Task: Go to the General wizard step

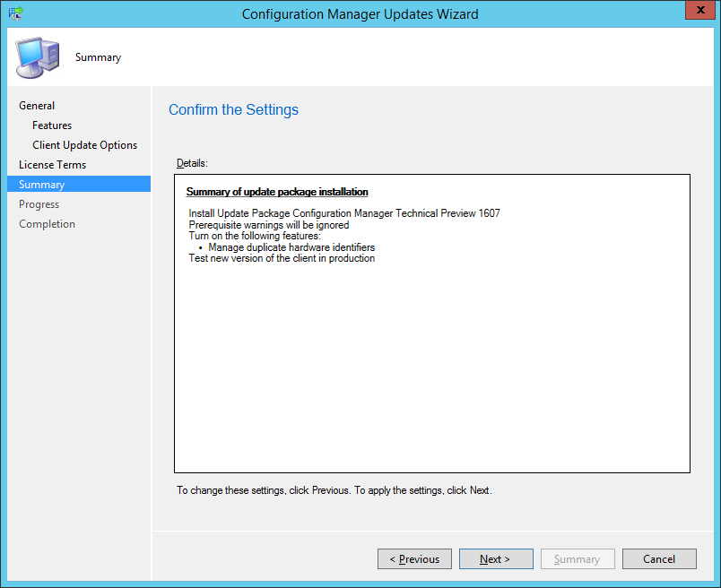Action: point(37,106)
